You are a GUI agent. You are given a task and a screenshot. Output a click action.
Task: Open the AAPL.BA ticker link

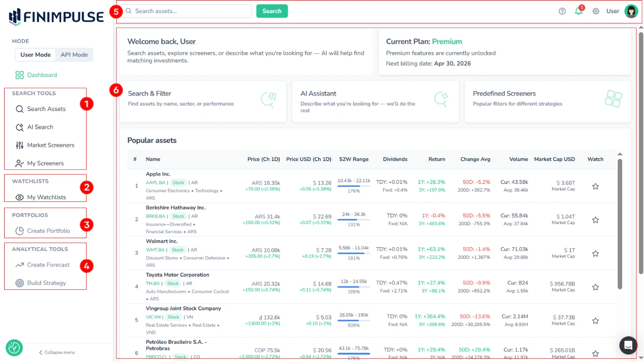[x=155, y=183]
